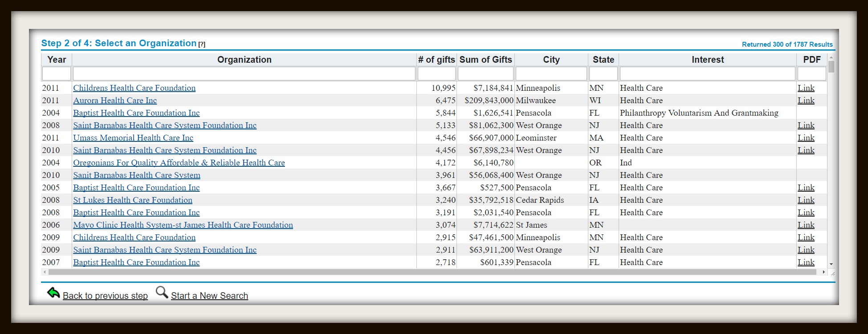Open PDF Link for St Lukes row
Viewport: 868px width, 334px height.
[806, 200]
